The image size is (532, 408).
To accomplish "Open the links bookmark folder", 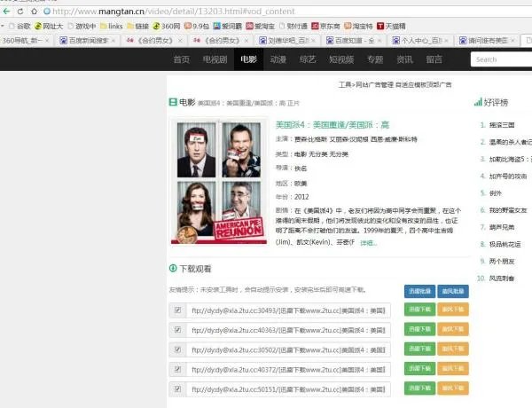I will click(112, 26).
